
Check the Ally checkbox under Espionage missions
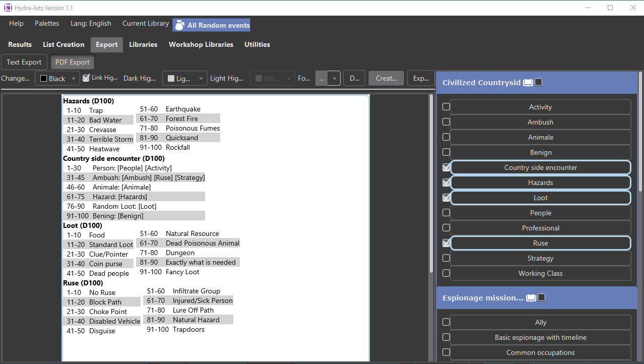445,322
